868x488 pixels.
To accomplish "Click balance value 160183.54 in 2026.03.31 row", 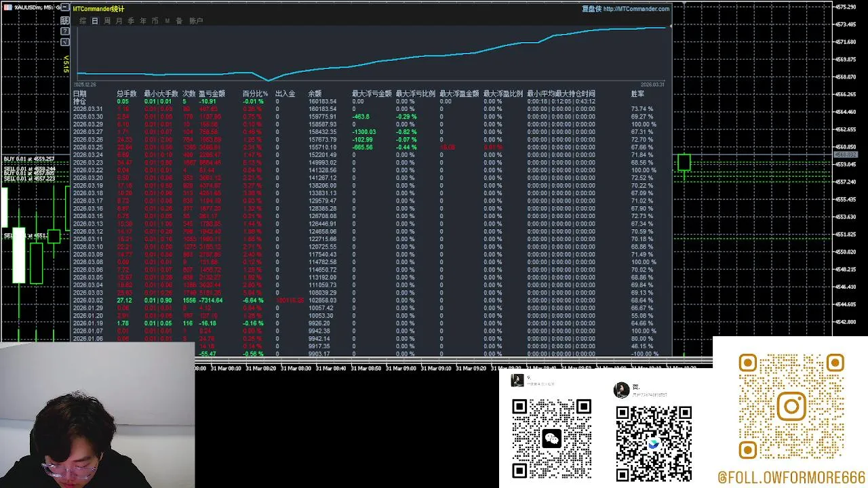I will pyautogui.click(x=322, y=108).
